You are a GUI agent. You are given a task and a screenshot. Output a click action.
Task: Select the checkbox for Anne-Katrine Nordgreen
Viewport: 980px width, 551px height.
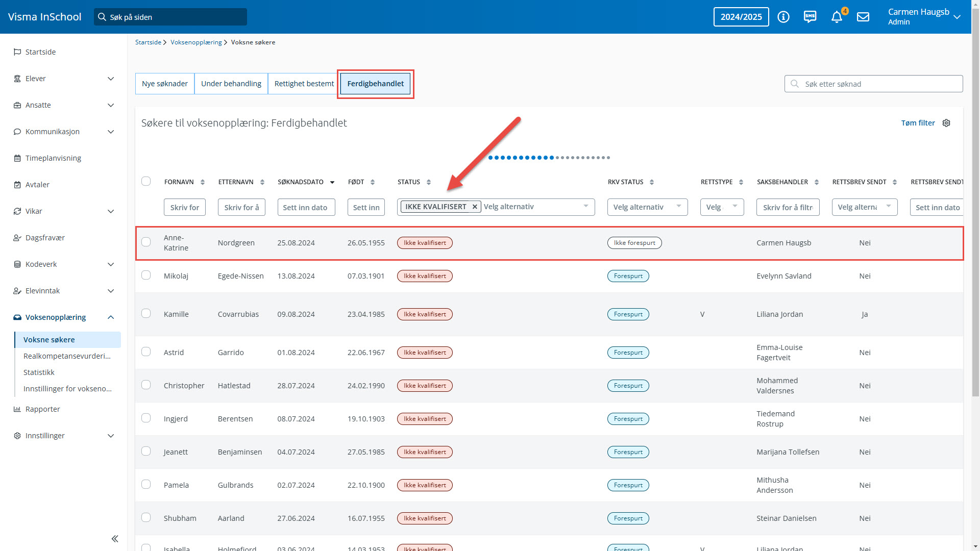[146, 242]
